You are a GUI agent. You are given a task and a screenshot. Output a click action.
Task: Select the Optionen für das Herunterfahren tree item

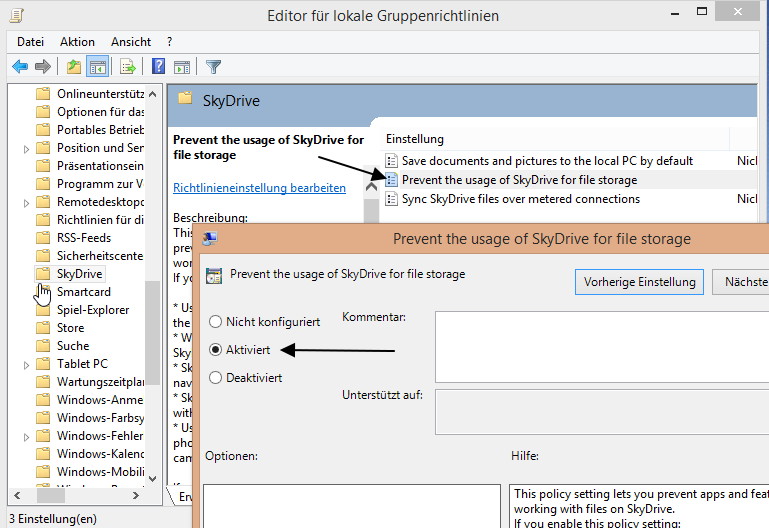pos(100,112)
